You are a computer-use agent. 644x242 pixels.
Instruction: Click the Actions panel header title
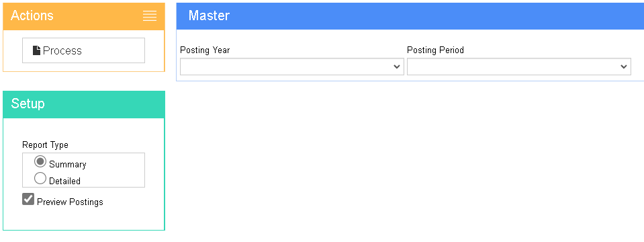(x=32, y=15)
